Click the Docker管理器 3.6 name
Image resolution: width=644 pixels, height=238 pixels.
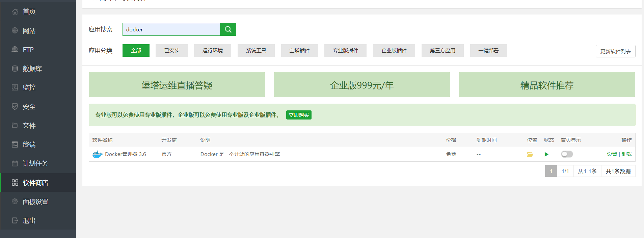click(x=126, y=154)
